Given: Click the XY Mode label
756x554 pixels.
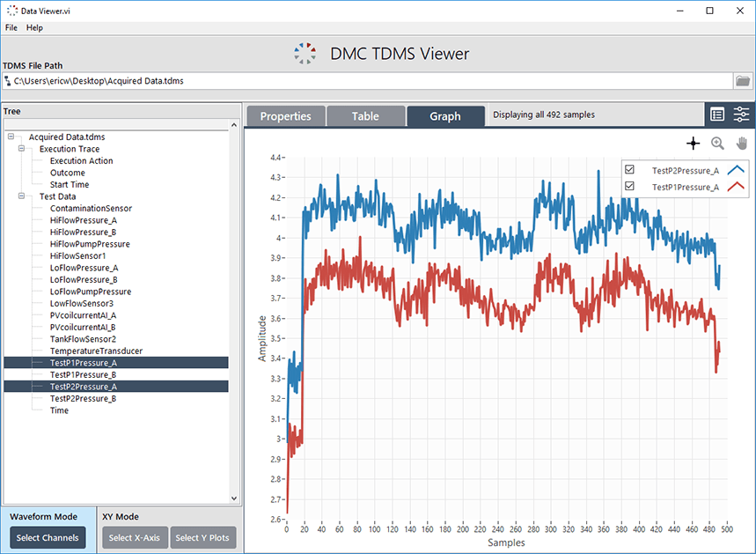Looking at the screenshot, I should (121, 516).
